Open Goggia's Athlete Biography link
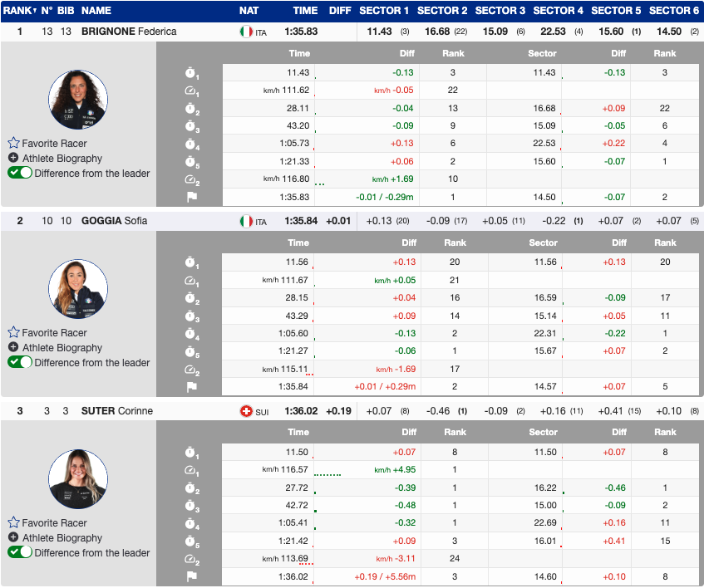Viewport: 709px width, 588px height. point(62,348)
